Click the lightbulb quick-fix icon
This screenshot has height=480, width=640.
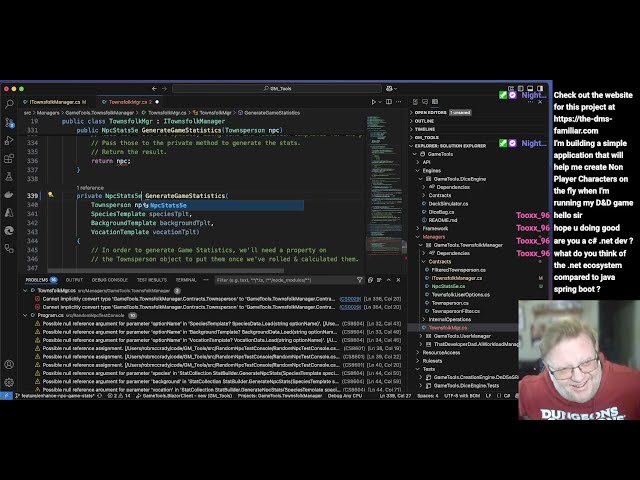(x=50, y=195)
